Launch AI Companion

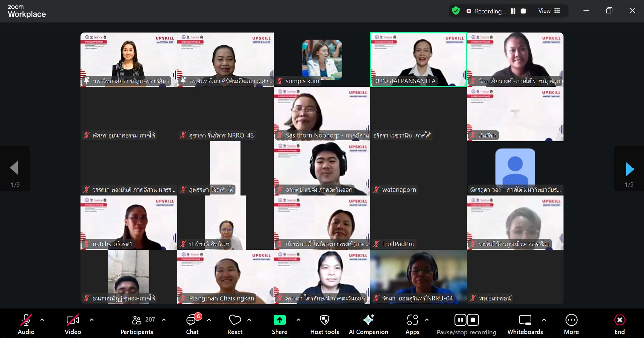click(x=368, y=321)
